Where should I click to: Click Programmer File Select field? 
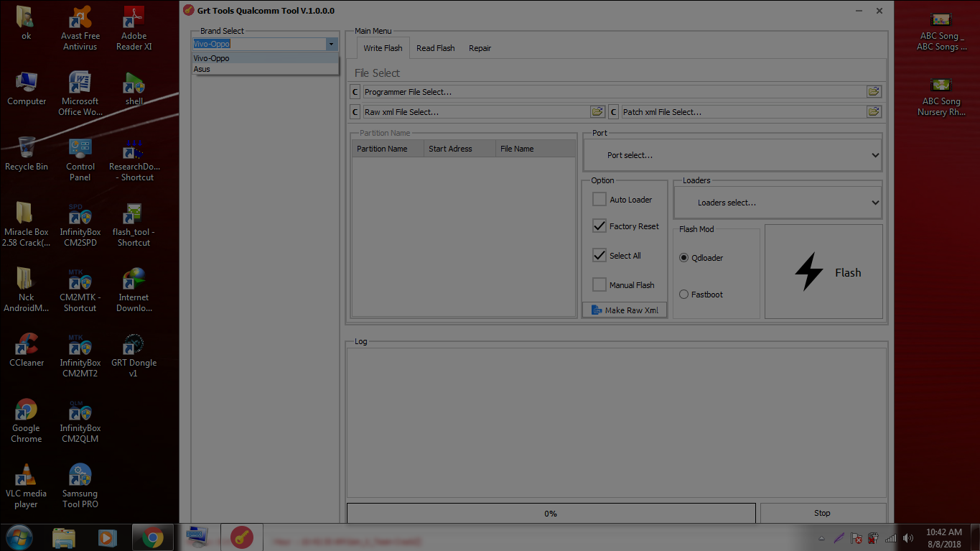615,92
